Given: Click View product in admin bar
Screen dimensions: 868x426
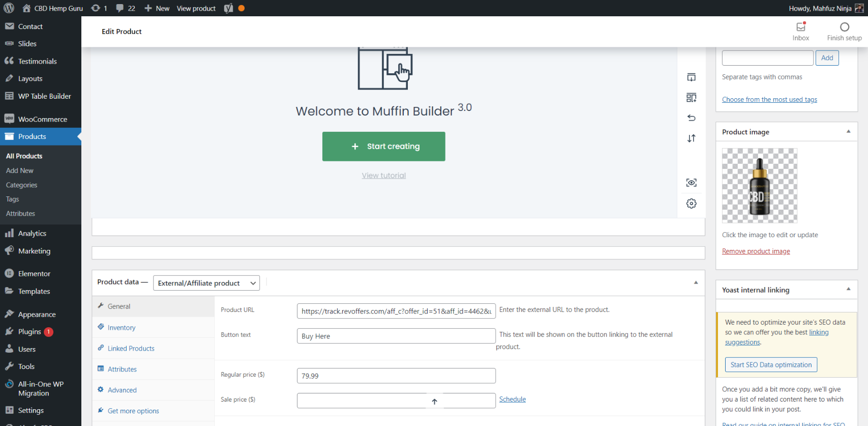Looking at the screenshot, I should (196, 8).
